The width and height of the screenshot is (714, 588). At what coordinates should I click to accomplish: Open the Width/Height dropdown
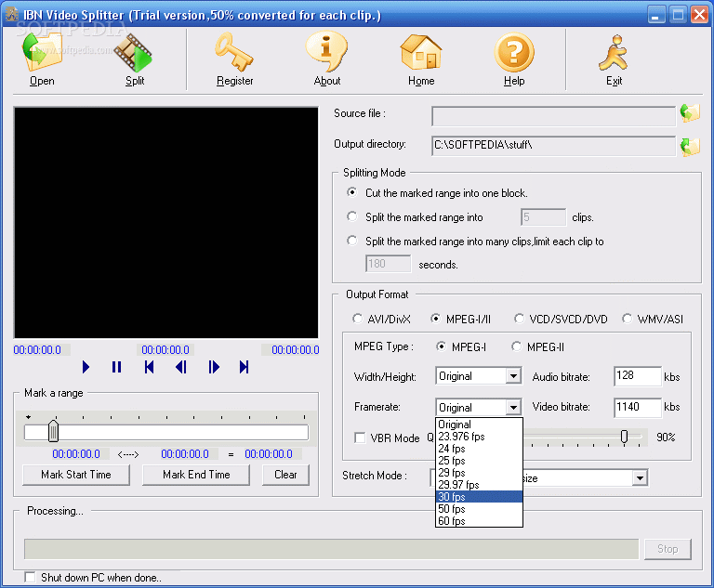pos(513,376)
